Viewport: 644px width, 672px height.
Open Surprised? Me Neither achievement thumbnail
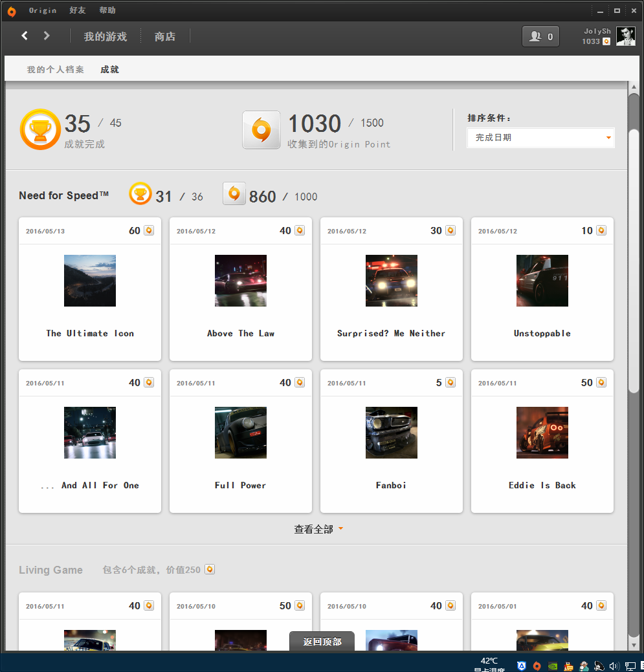click(392, 281)
